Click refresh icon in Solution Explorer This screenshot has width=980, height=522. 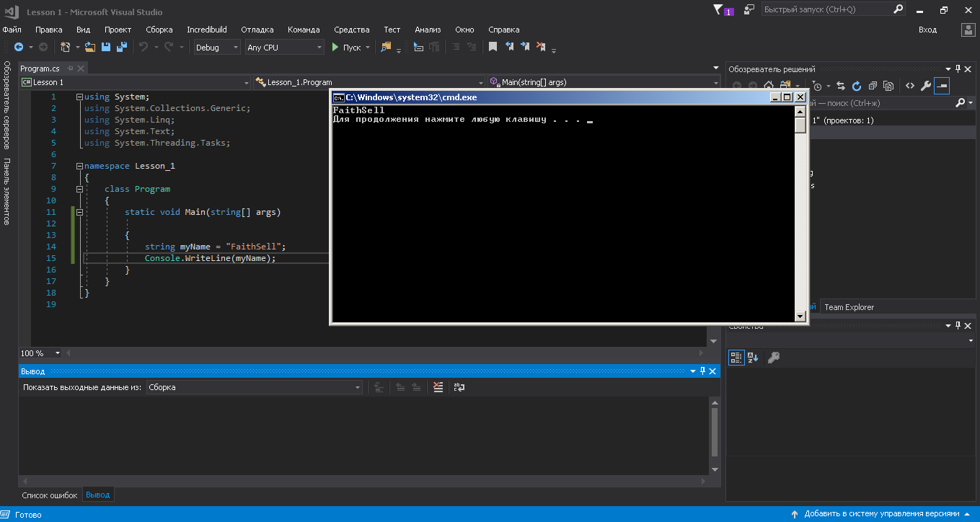pos(857,86)
